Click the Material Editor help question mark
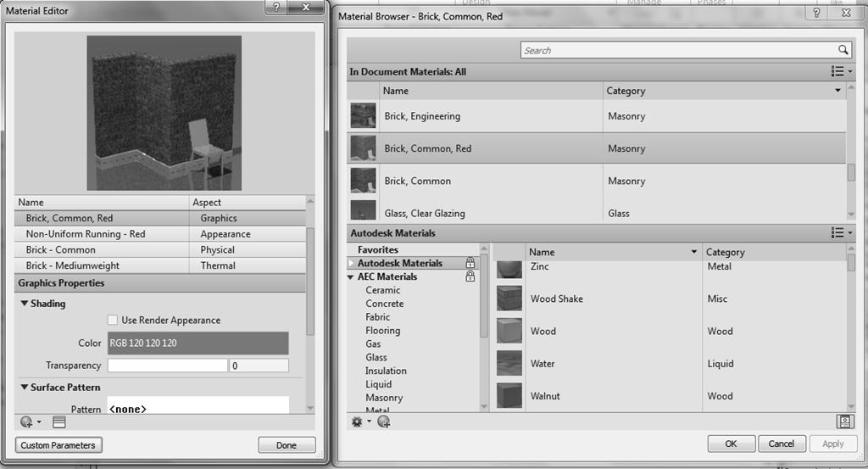The image size is (868, 469). [276, 7]
